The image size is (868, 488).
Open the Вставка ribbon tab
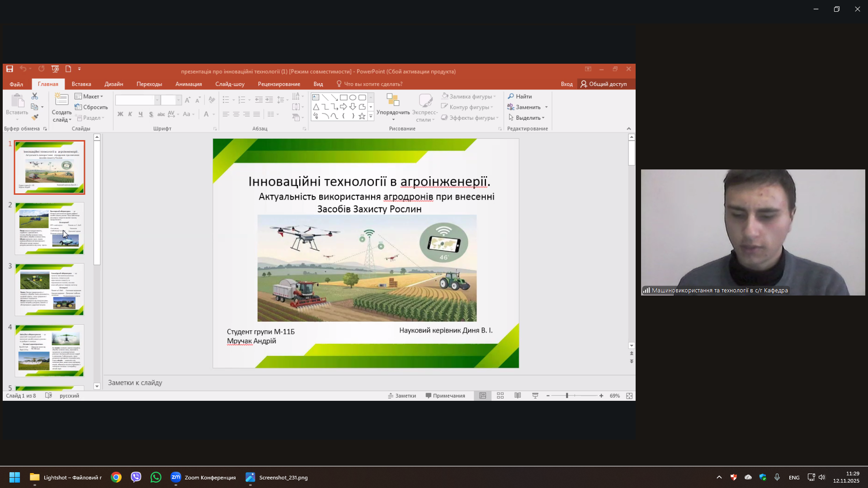point(81,84)
